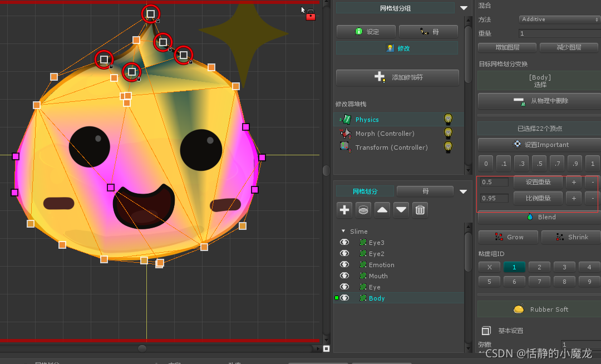Click the 基本设置 basic settings icon

pos(486,331)
